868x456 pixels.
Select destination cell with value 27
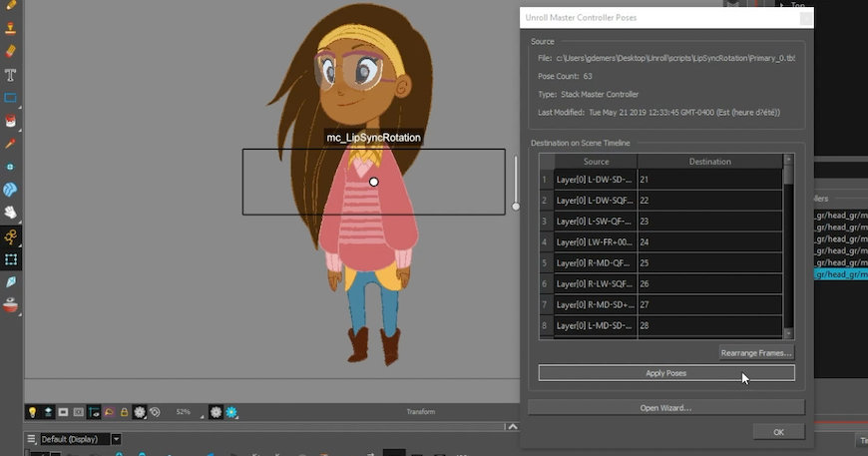tap(710, 304)
